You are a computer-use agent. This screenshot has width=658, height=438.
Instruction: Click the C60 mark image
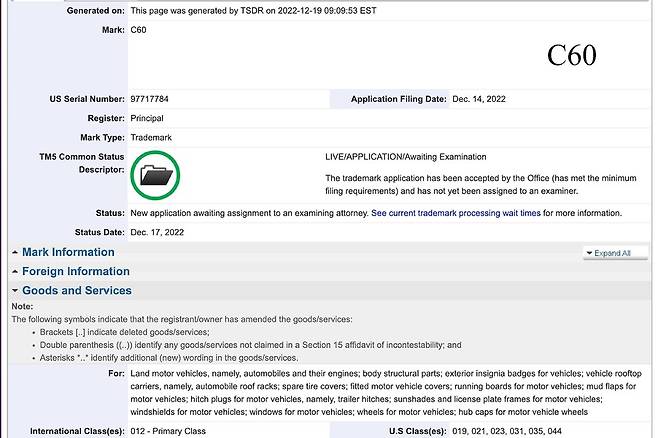click(x=571, y=55)
